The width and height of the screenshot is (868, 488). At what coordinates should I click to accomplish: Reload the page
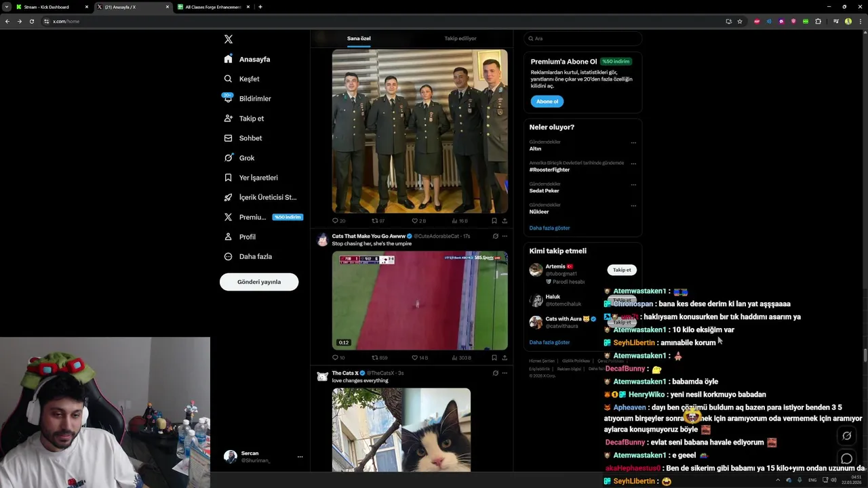31,21
